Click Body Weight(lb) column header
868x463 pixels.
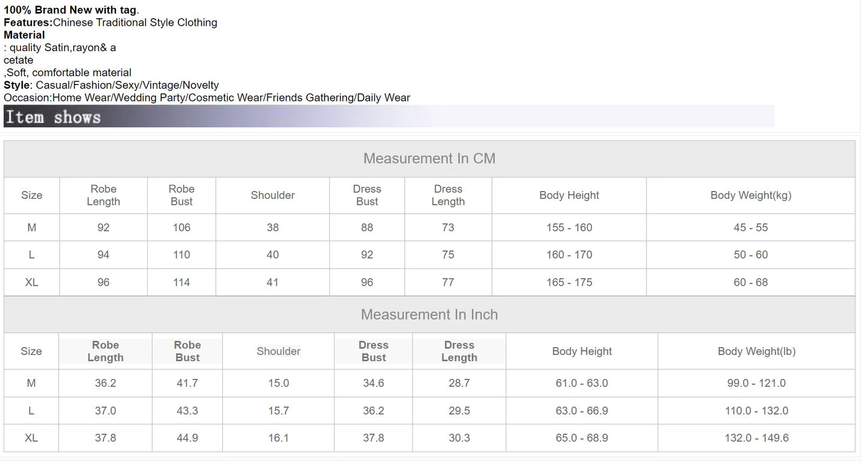(757, 351)
